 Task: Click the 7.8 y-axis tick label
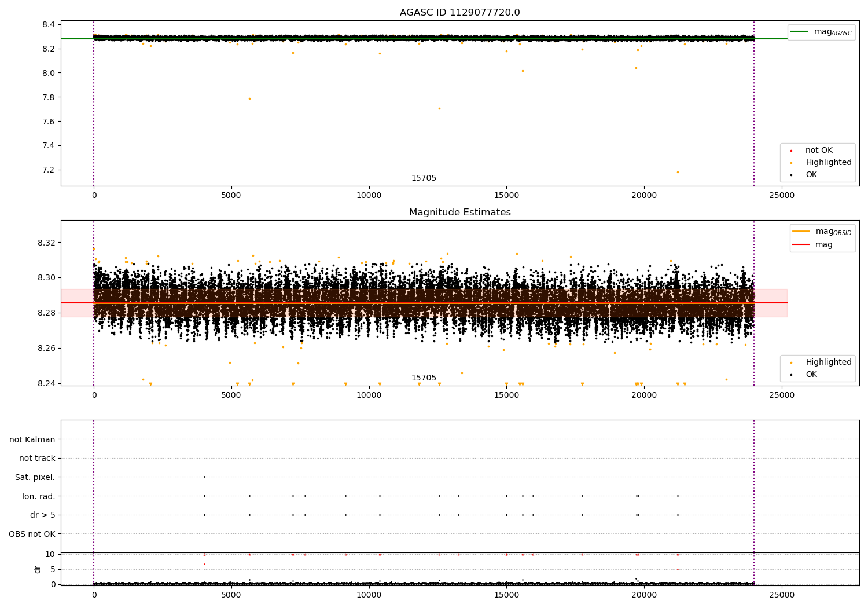tap(49, 97)
